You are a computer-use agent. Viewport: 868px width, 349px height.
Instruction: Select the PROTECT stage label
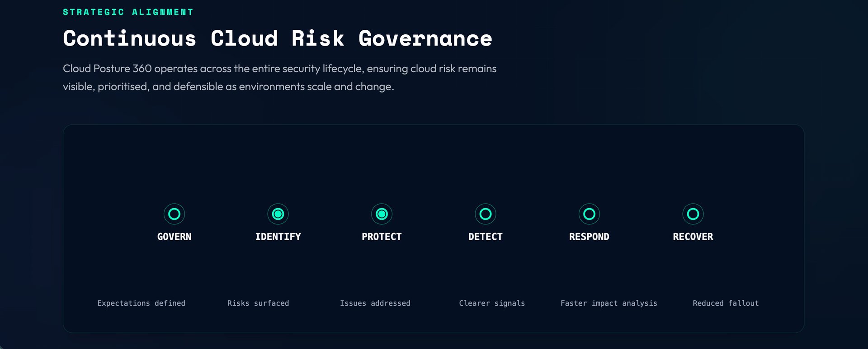pyautogui.click(x=382, y=237)
